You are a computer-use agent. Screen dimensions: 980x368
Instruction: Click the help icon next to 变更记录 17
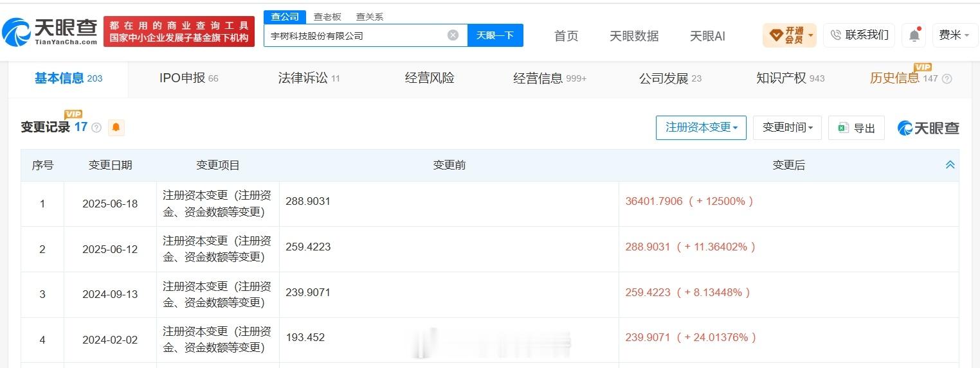[96, 128]
